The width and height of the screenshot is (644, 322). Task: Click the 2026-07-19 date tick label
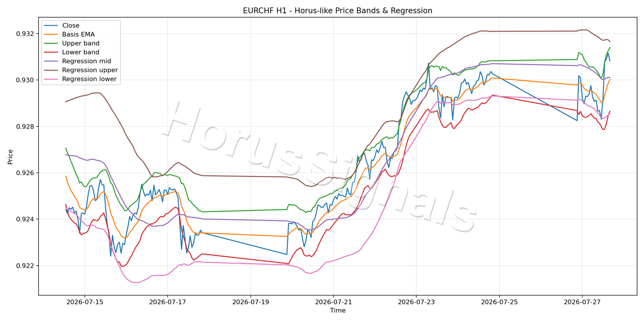250,302
